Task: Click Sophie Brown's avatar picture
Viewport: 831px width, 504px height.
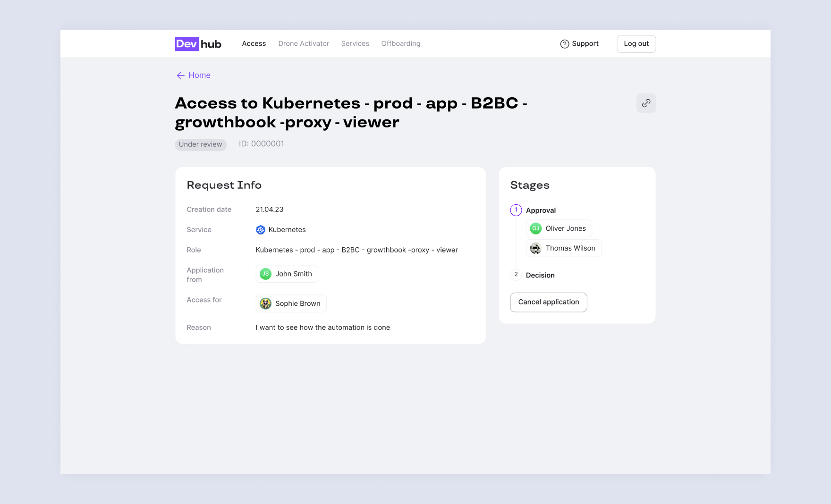Action: tap(266, 303)
